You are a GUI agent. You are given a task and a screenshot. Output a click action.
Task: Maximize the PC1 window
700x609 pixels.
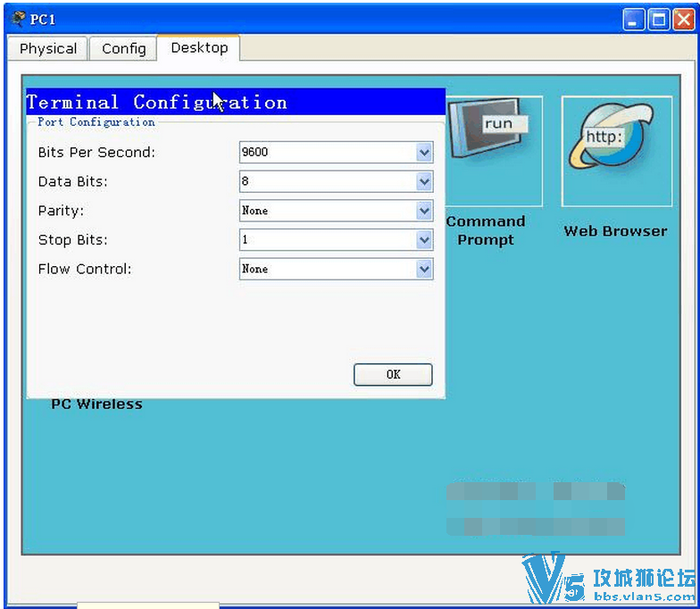(x=659, y=20)
